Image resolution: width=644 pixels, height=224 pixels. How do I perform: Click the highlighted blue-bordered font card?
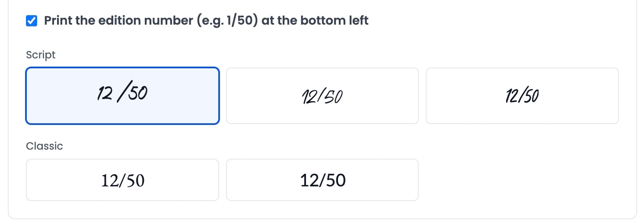pos(123,96)
